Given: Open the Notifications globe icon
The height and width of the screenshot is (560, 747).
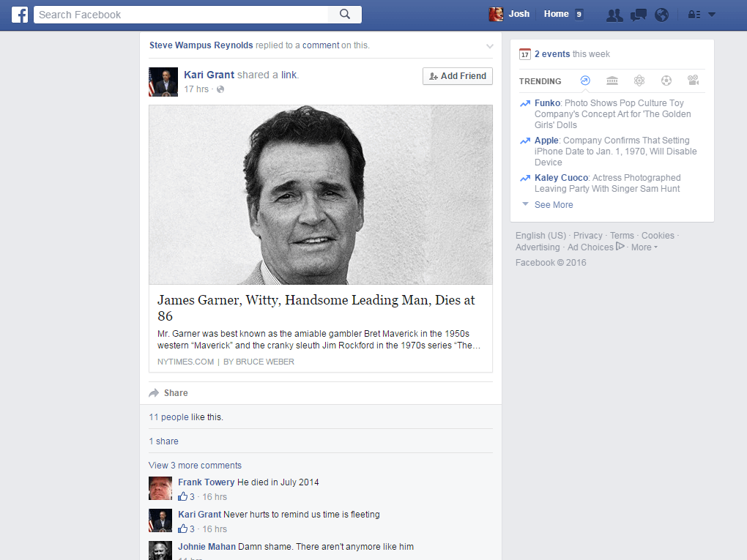Looking at the screenshot, I should tap(661, 15).
